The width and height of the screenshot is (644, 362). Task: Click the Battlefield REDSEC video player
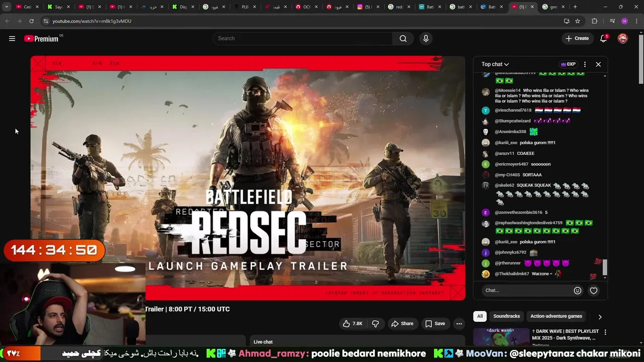[248, 178]
